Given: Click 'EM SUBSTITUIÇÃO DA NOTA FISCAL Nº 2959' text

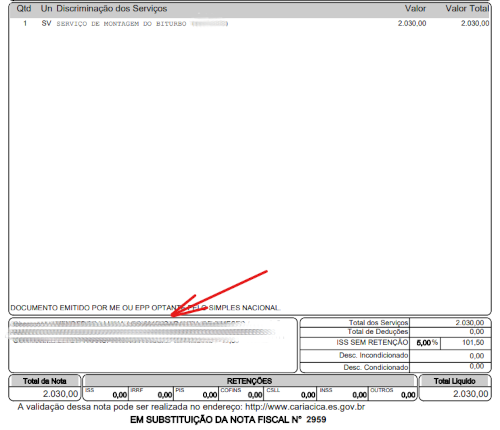Looking at the screenshot, I should click(x=228, y=420).
